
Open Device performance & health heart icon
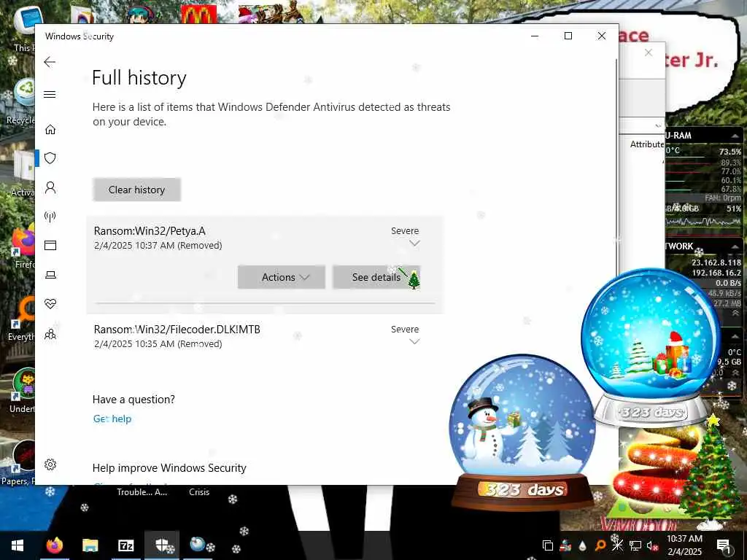coord(50,304)
